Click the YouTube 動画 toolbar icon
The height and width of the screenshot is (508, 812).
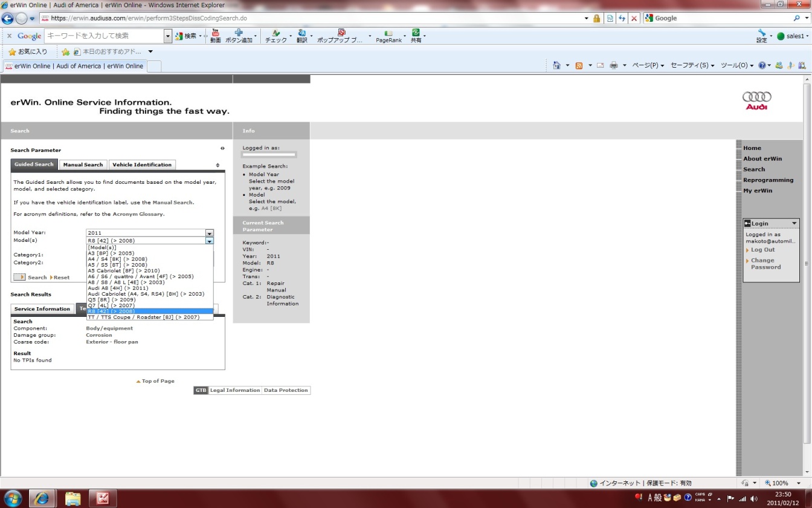tap(215, 36)
